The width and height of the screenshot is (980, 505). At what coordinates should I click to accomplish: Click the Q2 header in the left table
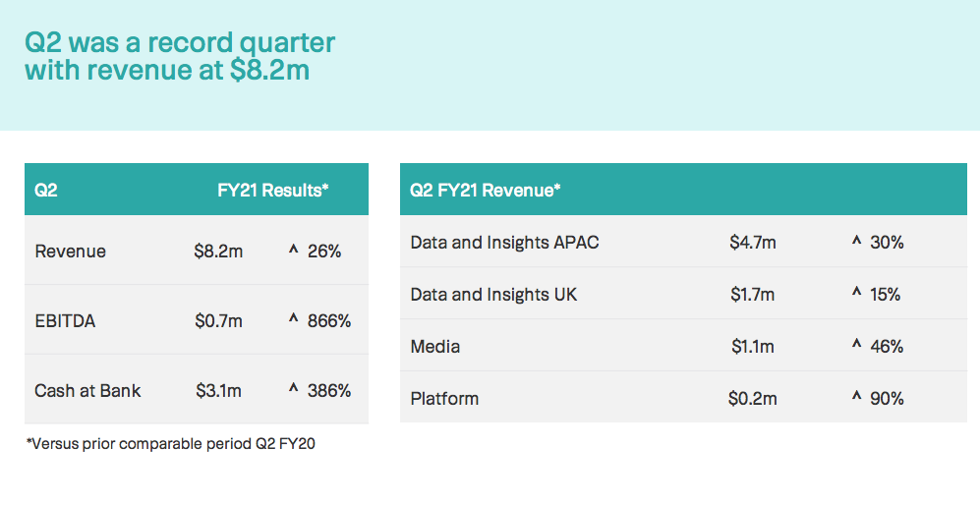click(x=45, y=190)
